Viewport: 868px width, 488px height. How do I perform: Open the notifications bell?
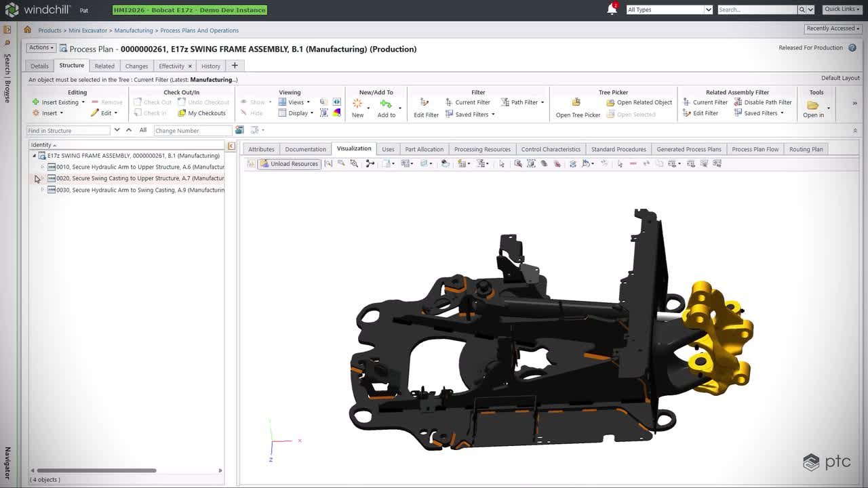[x=612, y=9]
